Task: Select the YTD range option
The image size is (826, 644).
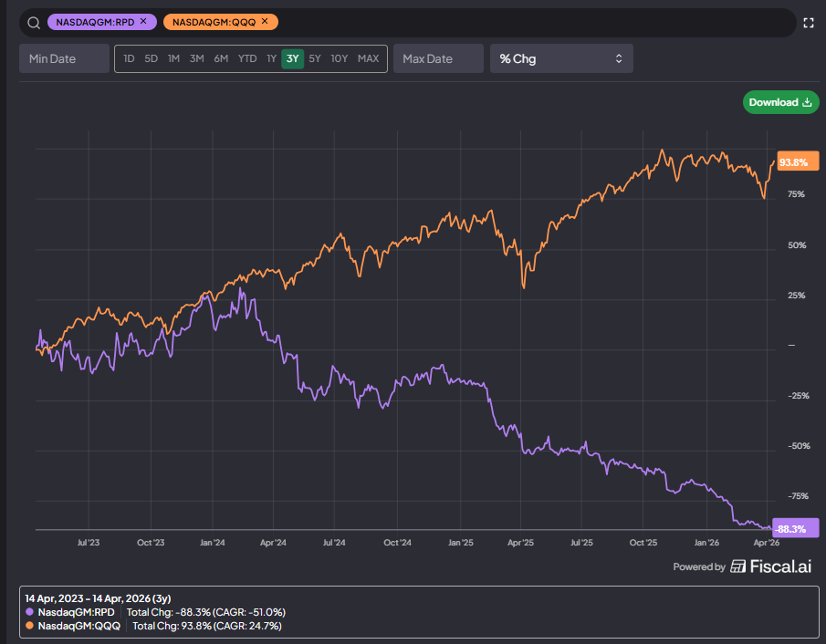Action: click(x=247, y=58)
